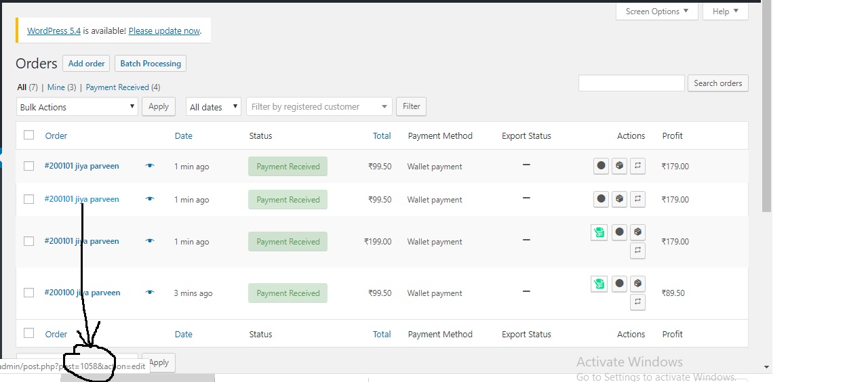Click Payment Method column header

point(440,135)
